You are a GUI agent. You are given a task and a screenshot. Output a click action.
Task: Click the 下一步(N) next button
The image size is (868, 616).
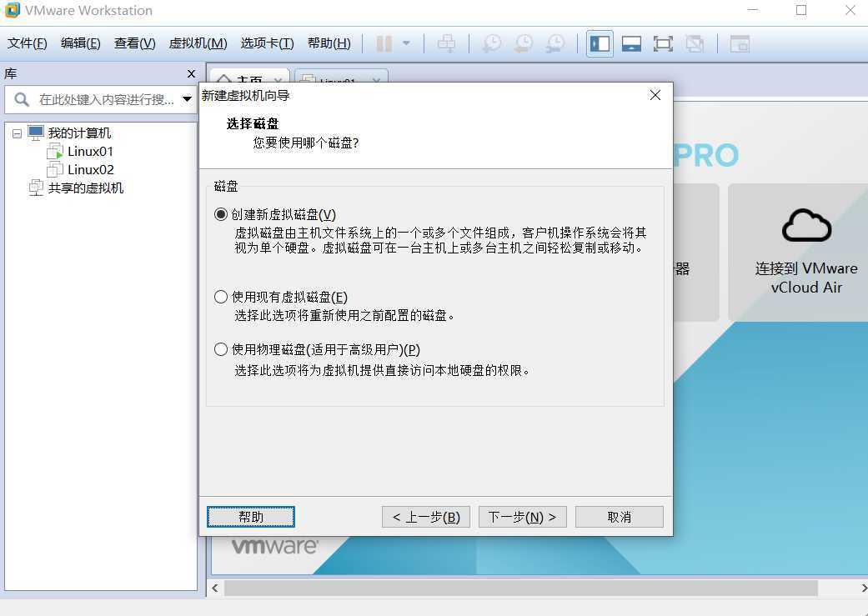523,517
